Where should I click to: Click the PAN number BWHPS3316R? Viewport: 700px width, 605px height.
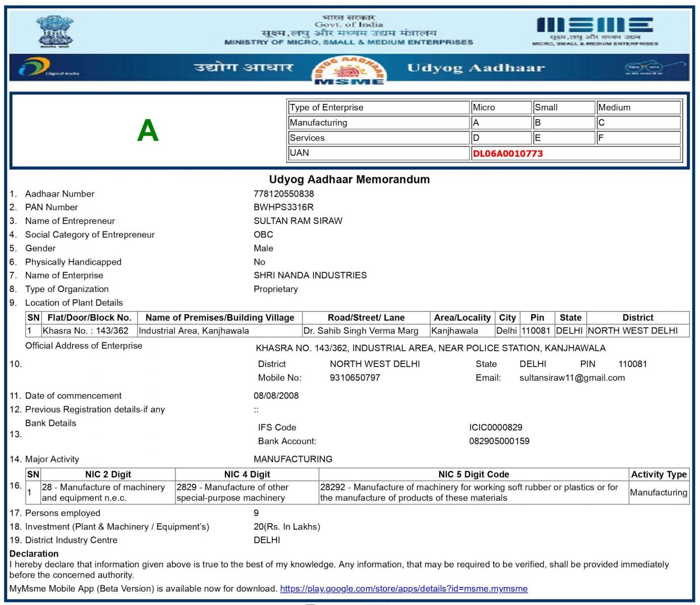tap(283, 207)
